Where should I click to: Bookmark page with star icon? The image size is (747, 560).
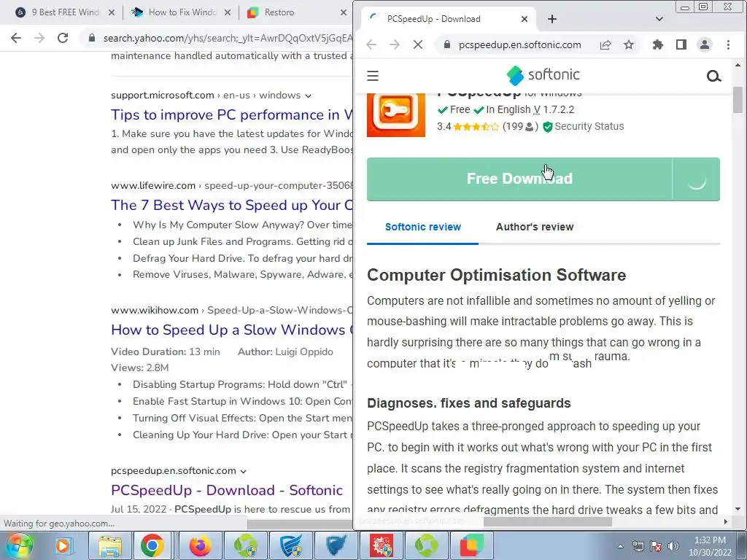[x=629, y=44]
